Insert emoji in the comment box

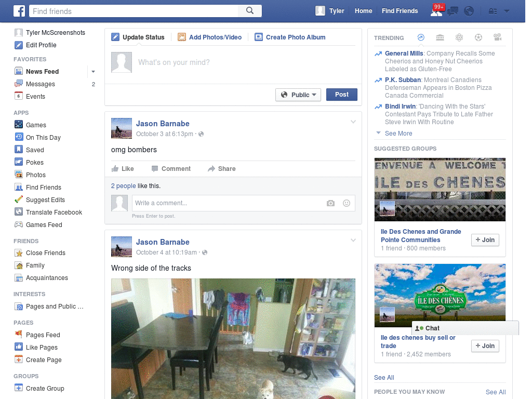click(346, 203)
